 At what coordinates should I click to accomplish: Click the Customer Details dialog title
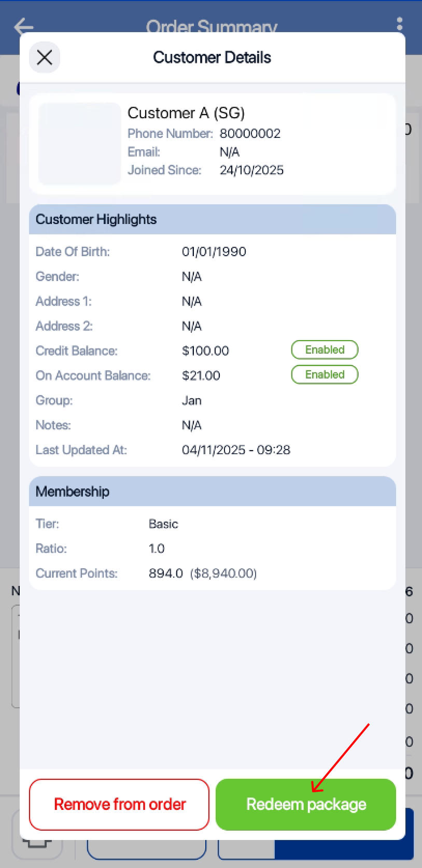click(x=212, y=58)
